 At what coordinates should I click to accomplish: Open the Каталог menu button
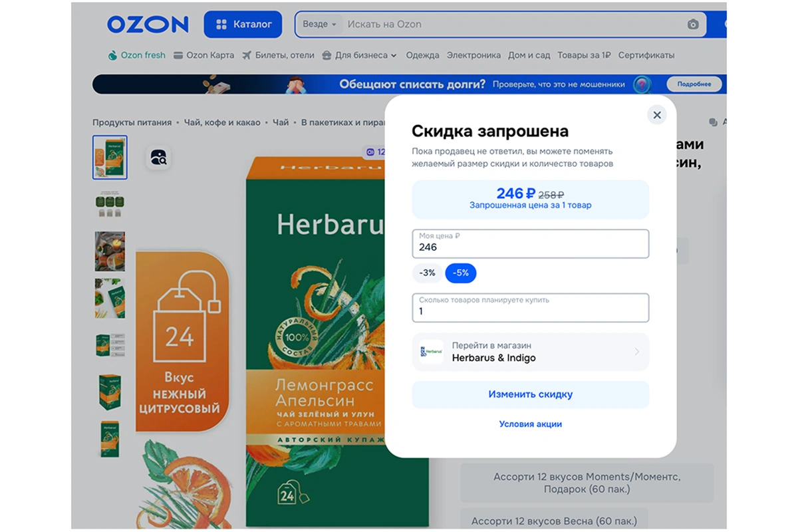(x=243, y=25)
